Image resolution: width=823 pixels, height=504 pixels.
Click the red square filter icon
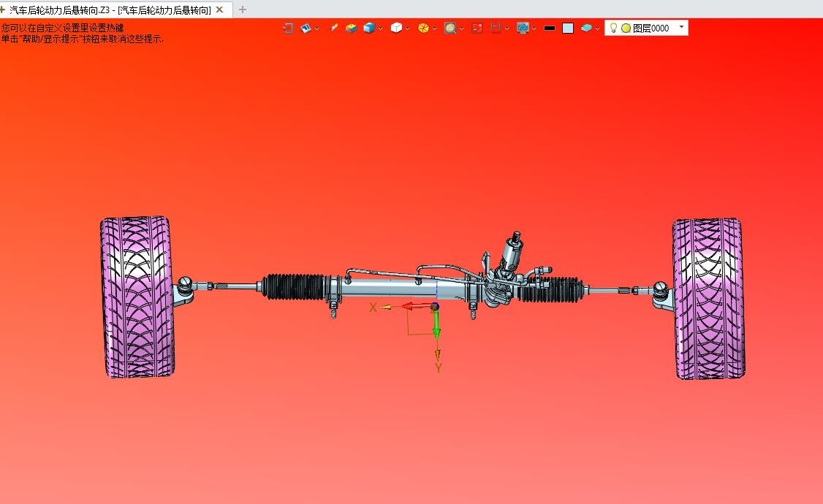tap(477, 28)
